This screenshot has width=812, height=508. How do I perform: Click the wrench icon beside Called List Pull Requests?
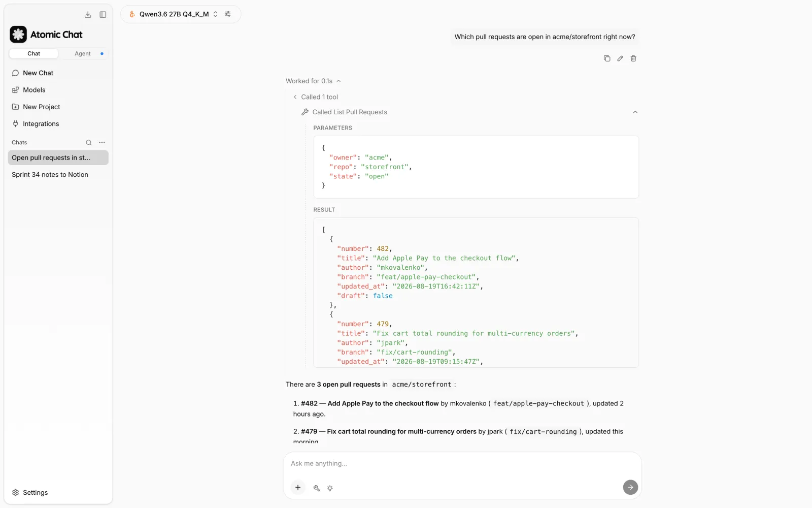tap(305, 112)
